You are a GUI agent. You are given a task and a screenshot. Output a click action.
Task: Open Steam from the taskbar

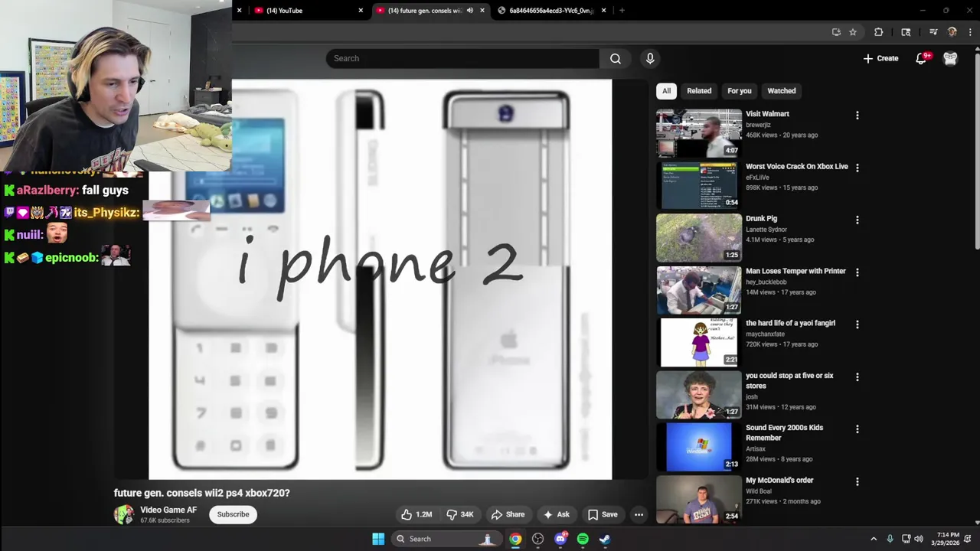click(x=605, y=539)
